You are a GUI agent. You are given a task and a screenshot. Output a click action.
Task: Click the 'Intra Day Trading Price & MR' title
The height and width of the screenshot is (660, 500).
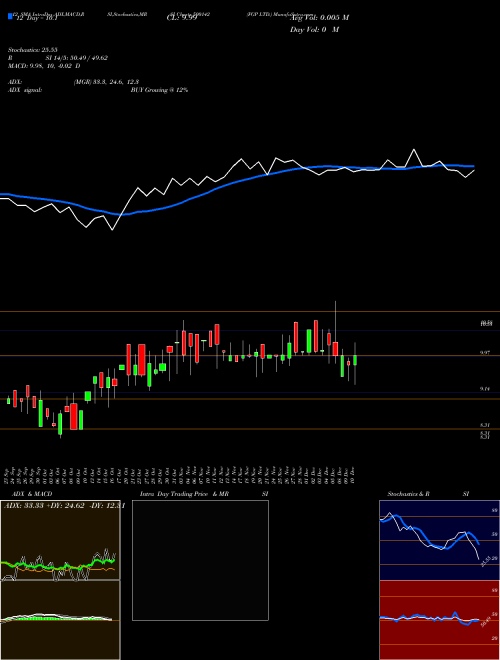pos(184,494)
